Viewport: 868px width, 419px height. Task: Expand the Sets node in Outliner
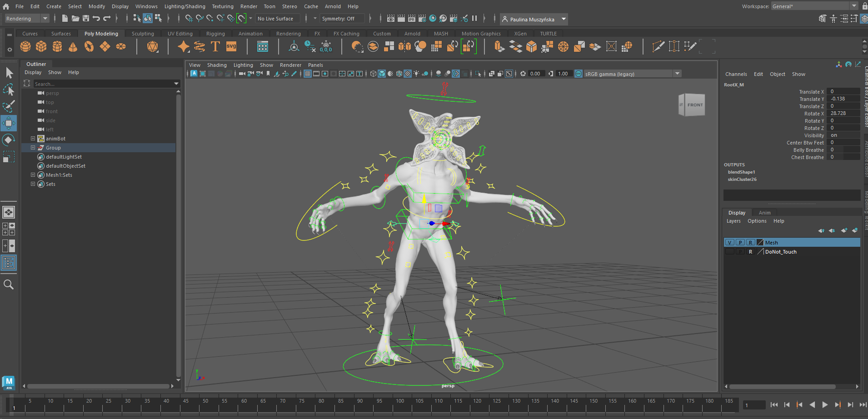point(33,184)
